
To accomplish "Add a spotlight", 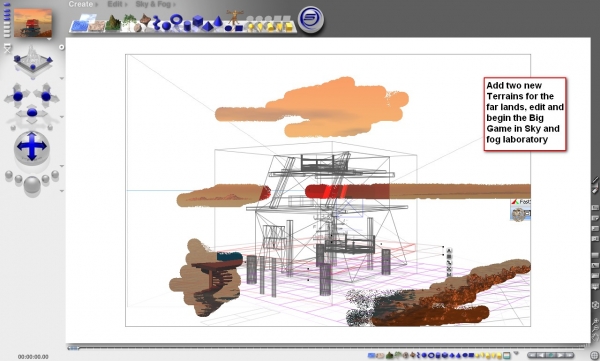I will [261, 27].
